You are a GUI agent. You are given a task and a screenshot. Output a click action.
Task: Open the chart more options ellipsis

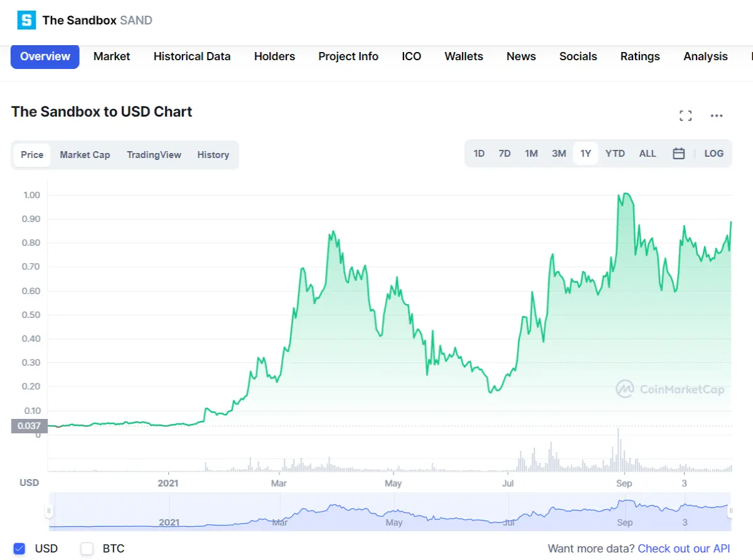tap(717, 115)
